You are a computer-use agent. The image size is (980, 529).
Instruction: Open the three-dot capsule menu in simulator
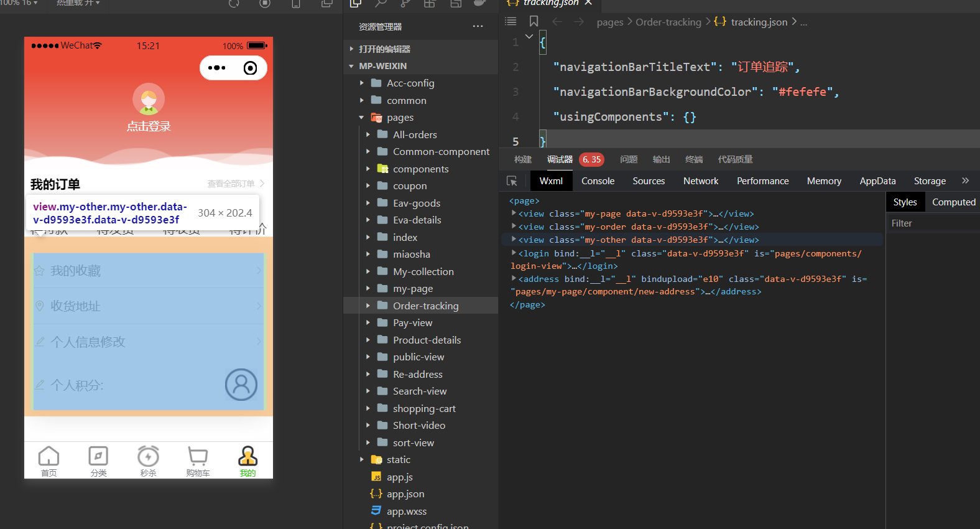[217, 68]
